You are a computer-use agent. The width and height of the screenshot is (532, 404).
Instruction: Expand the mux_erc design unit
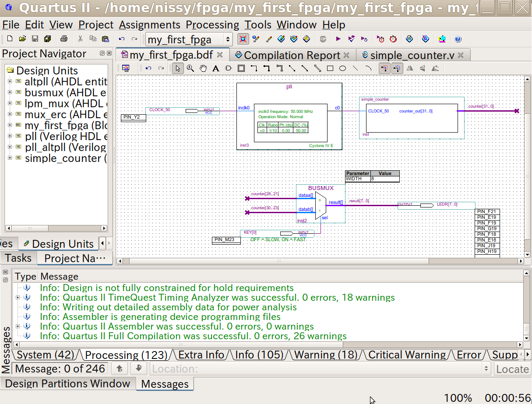10,114
